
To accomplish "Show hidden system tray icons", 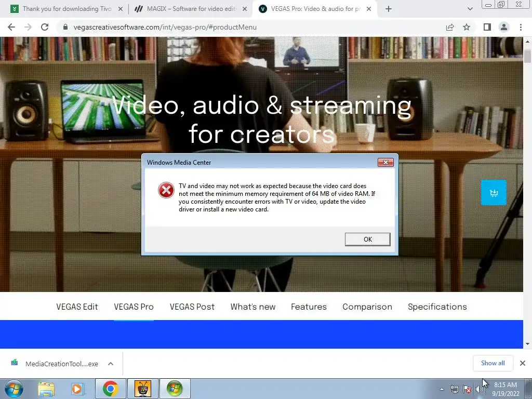I will 442,390.
